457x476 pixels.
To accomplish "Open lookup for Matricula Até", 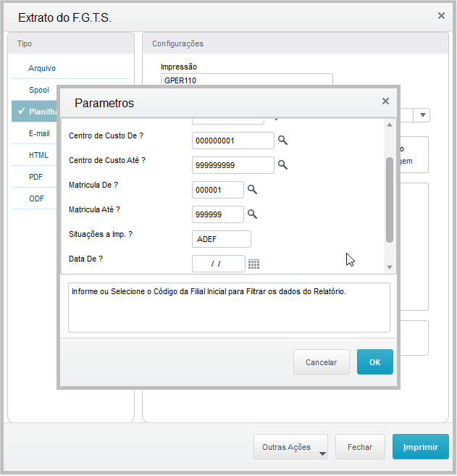I will (x=252, y=214).
